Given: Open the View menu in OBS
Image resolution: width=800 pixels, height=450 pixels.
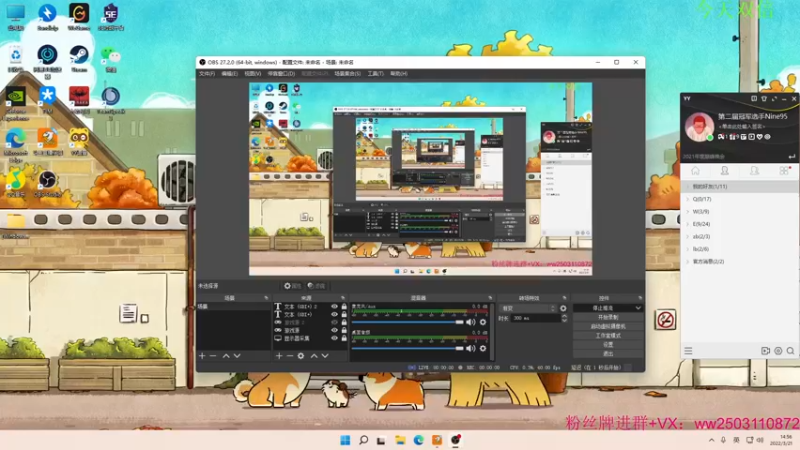Looking at the screenshot, I should [252, 73].
